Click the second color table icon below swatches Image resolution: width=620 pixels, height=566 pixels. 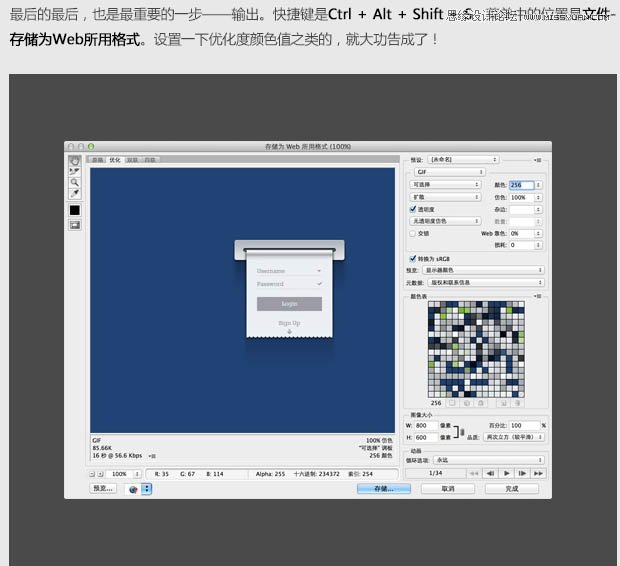point(467,403)
